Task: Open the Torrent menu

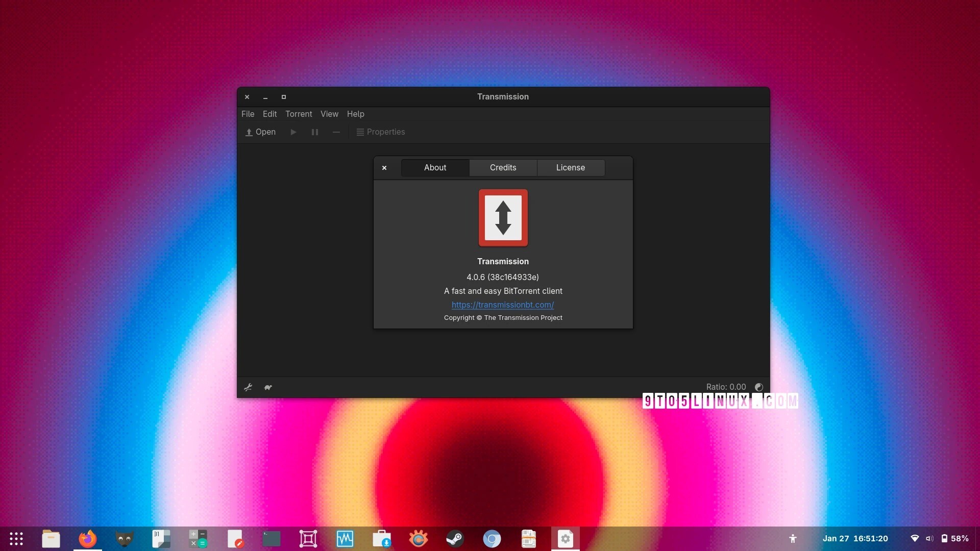Action: 299,114
